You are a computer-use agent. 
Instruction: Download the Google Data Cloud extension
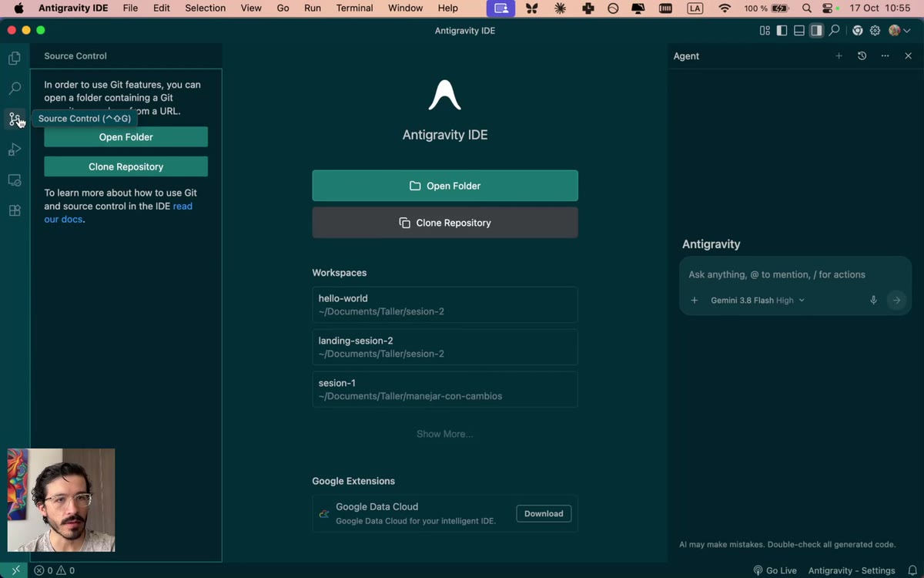544,513
